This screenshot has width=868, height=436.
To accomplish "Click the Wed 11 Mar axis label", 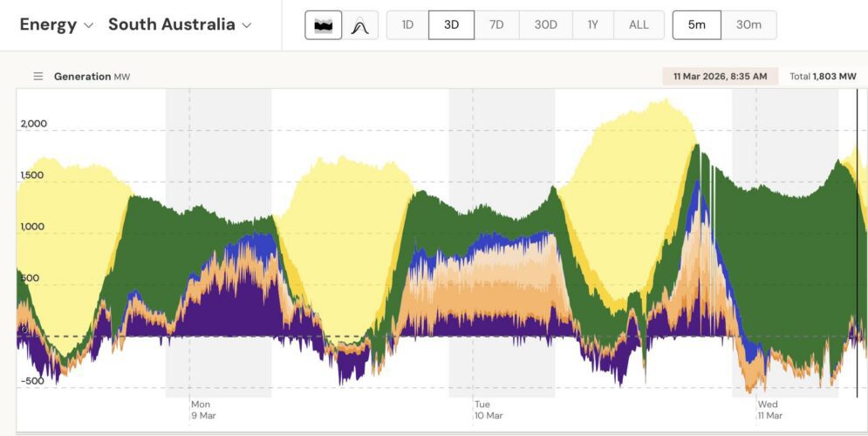I will [770, 410].
